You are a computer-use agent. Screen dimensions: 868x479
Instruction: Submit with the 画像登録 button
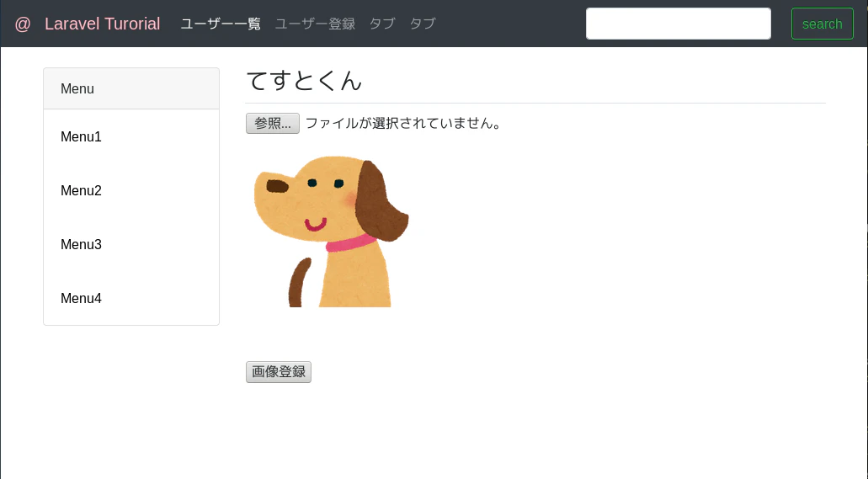tap(279, 371)
